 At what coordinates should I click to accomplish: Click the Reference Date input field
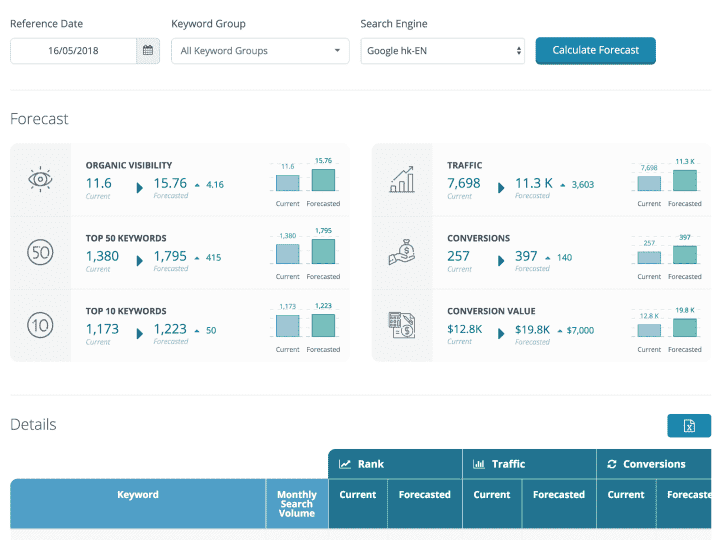click(x=73, y=51)
